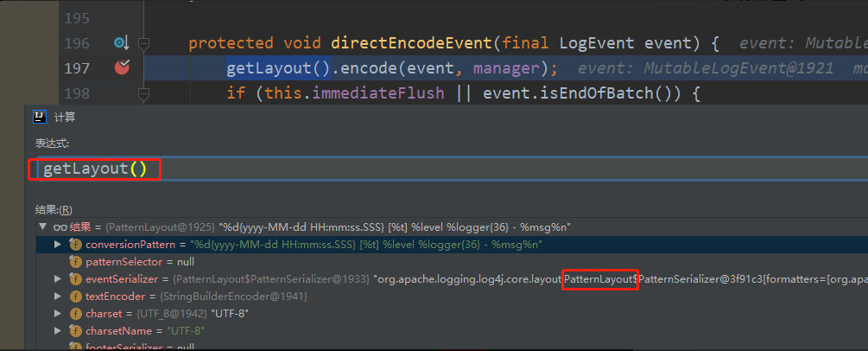Expand the eventSerializer field node
Image resolution: width=868 pixels, height=351 pixels.
(x=58, y=279)
